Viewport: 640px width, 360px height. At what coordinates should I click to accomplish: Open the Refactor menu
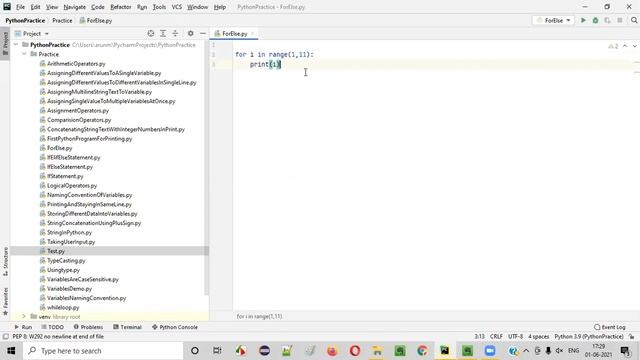click(x=121, y=7)
